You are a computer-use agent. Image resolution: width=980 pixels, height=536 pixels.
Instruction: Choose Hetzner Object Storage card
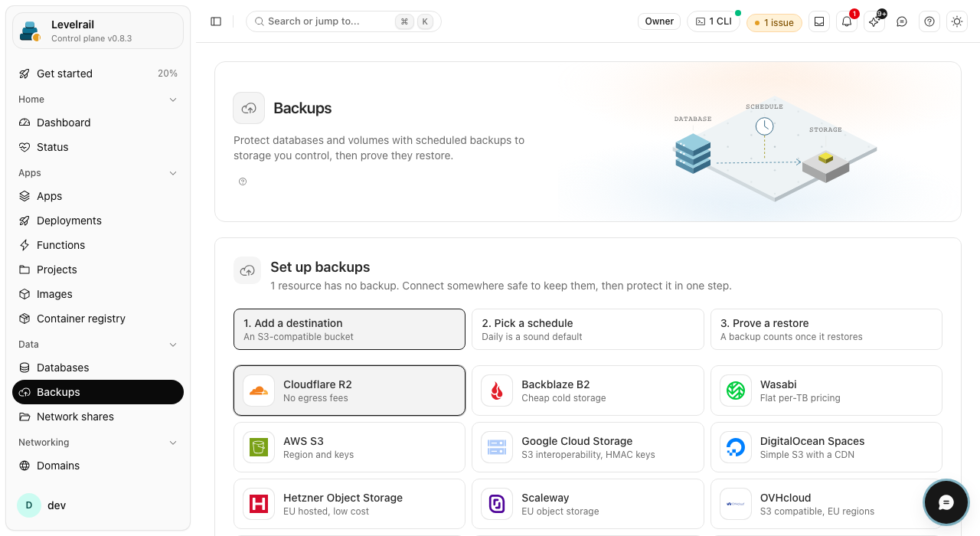click(349, 504)
